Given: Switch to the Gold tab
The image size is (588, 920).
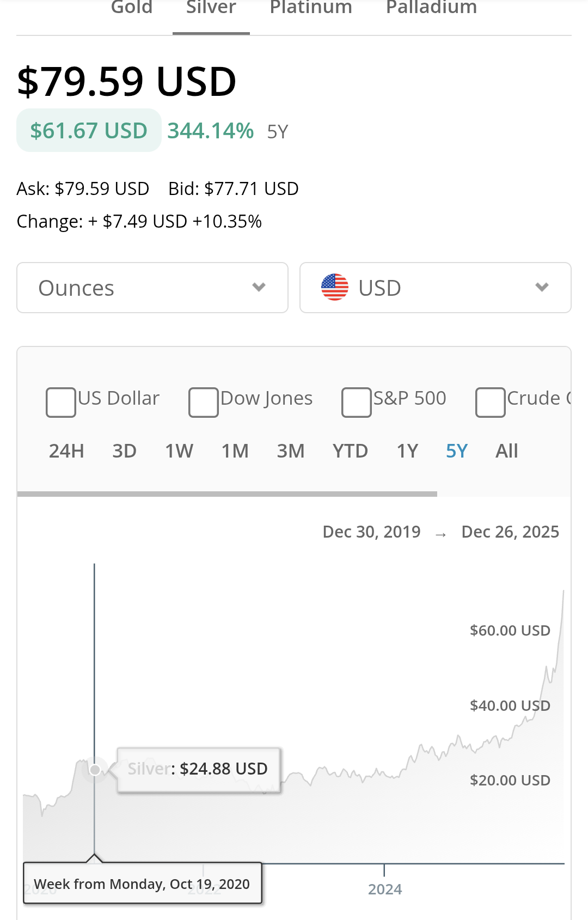Looking at the screenshot, I should point(132,8).
